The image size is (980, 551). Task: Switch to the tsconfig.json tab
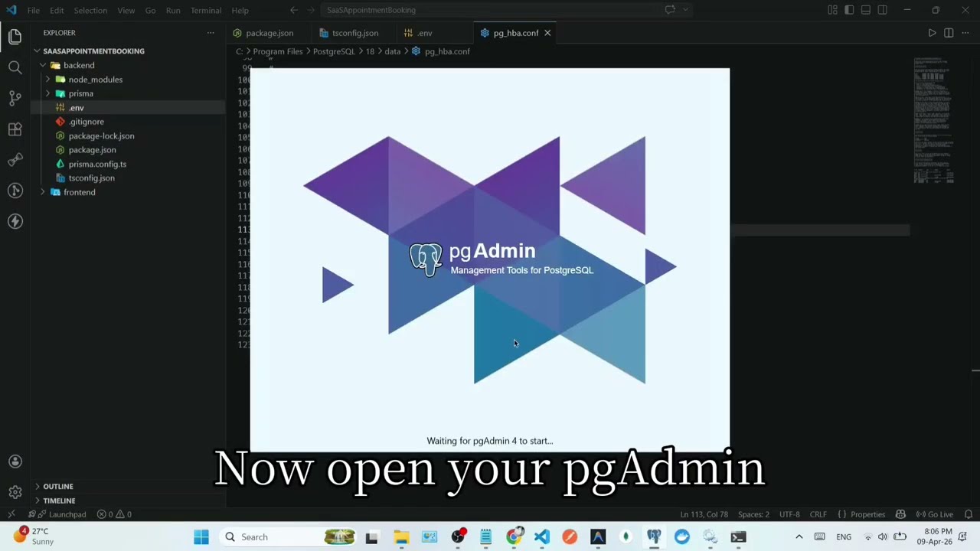354,33
